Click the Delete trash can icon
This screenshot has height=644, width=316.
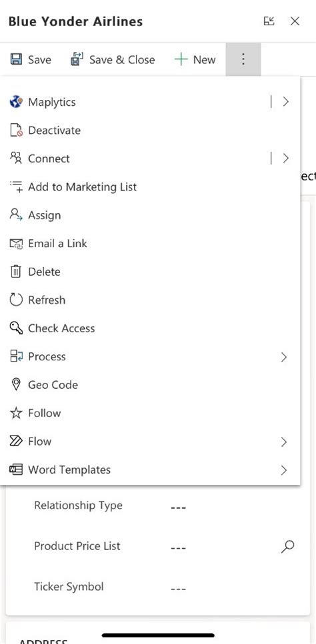point(15,272)
